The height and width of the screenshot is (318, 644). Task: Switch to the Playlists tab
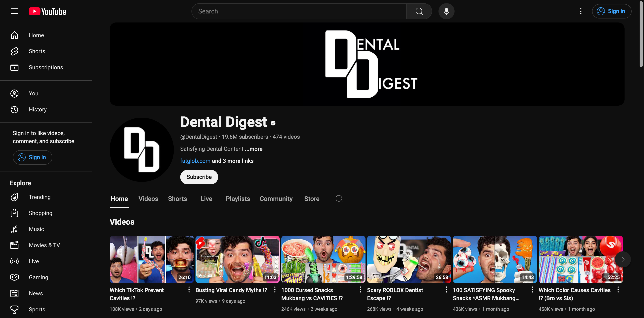[x=238, y=199]
